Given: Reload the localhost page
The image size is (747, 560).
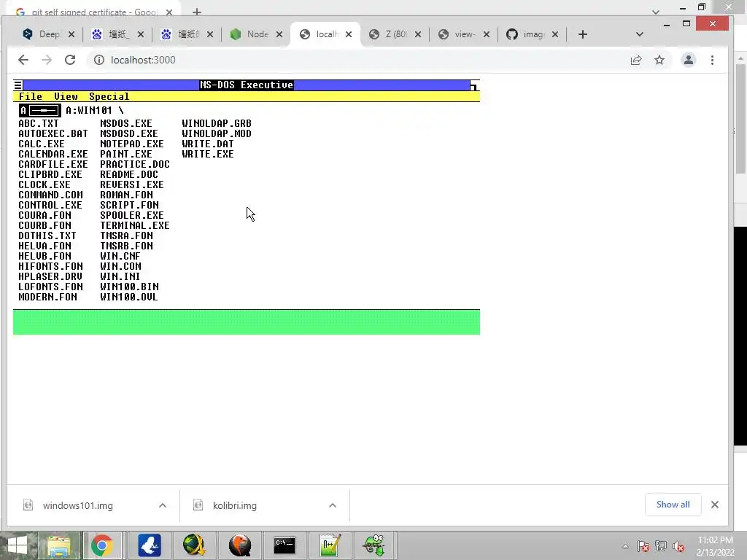Looking at the screenshot, I should pyautogui.click(x=70, y=60).
